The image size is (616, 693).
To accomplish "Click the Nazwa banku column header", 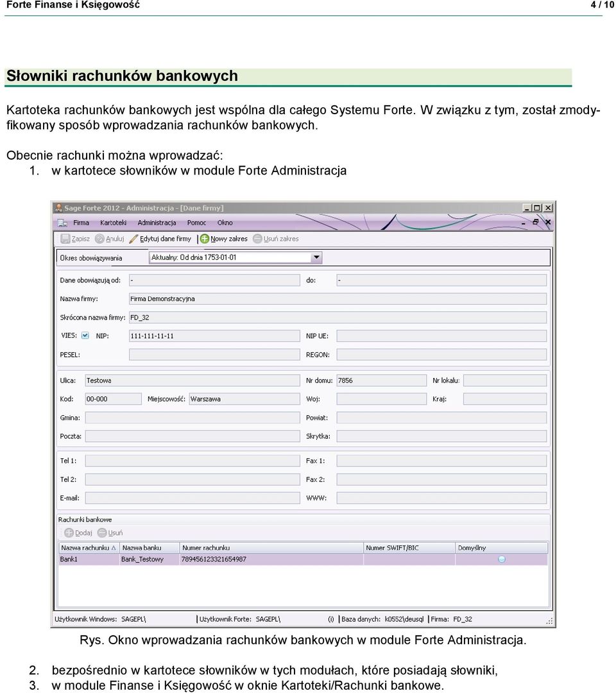I will [x=150, y=547].
